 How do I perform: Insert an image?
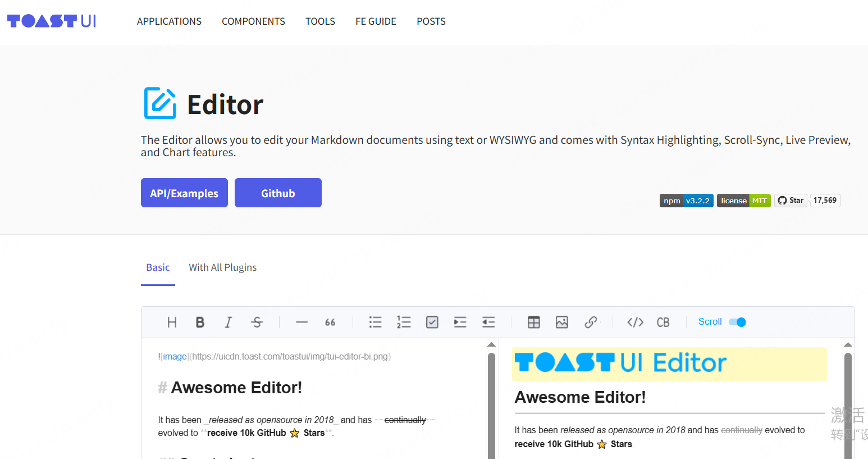562,322
